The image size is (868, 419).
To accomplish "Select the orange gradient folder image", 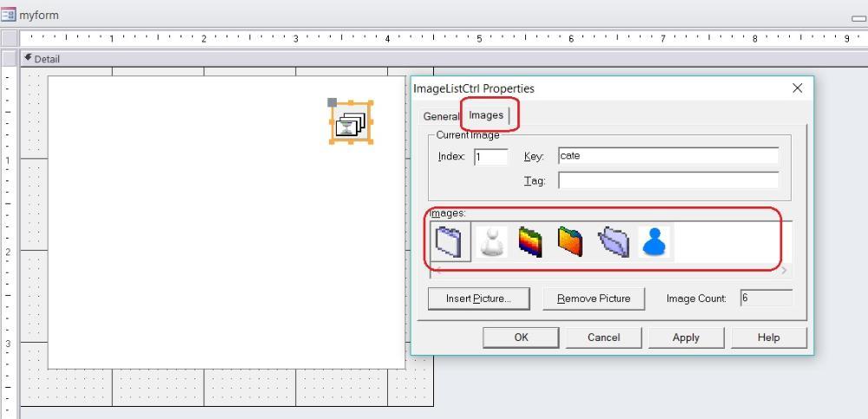I will pos(570,241).
